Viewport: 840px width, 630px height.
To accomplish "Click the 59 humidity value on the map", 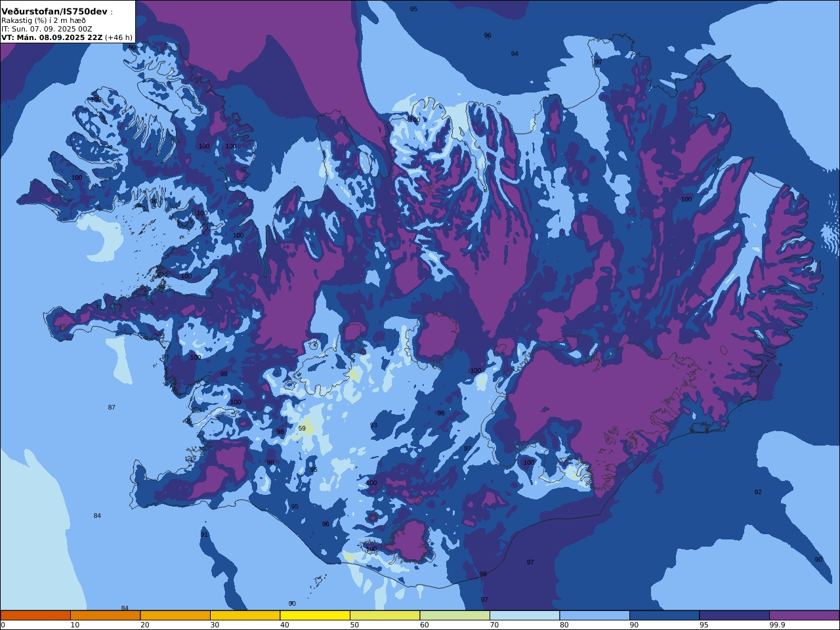I will click(x=302, y=429).
